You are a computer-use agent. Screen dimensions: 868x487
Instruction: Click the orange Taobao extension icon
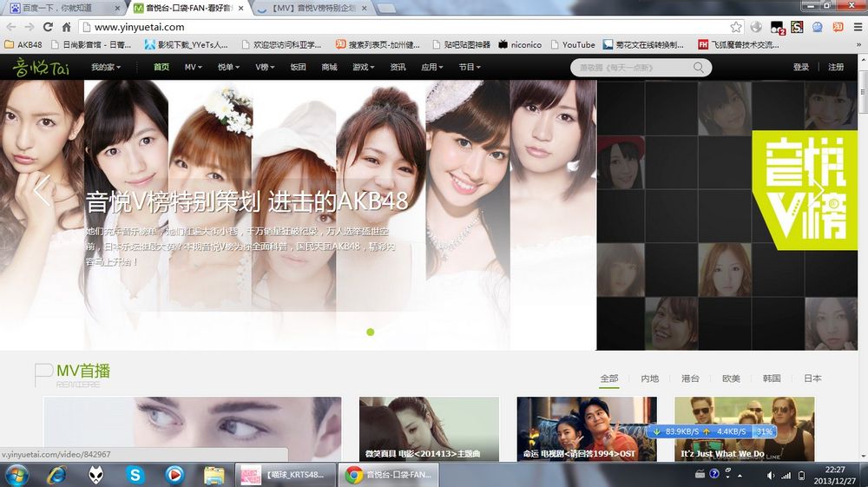coord(838,27)
